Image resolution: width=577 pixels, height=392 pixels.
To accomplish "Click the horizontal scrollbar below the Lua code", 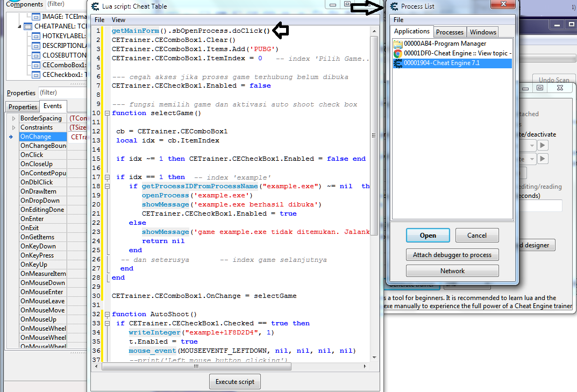I will click(195, 366).
